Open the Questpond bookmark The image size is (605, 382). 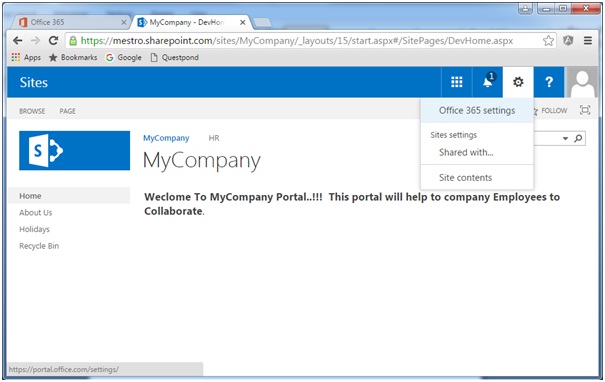pyautogui.click(x=175, y=57)
